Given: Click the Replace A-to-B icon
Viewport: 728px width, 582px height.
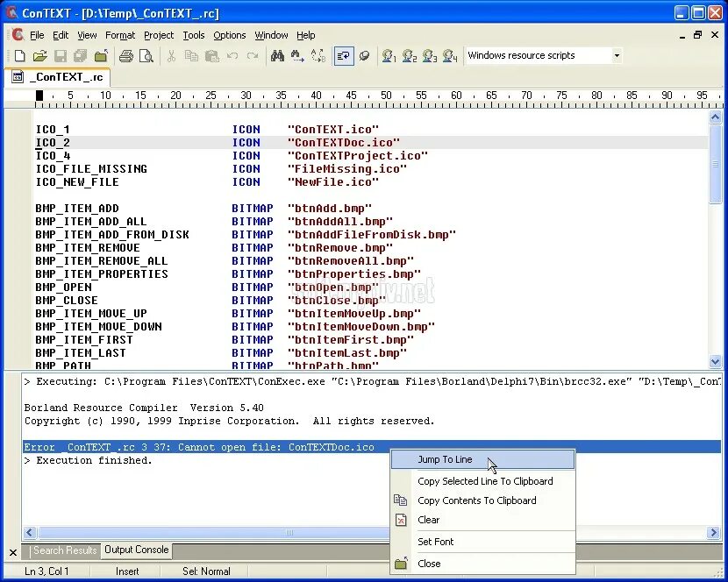Looking at the screenshot, I should (x=318, y=56).
